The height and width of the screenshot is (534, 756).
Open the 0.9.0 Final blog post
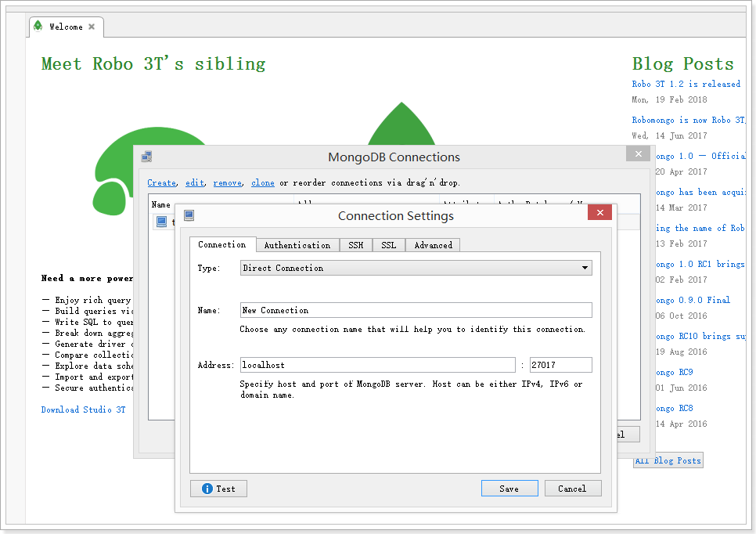(x=693, y=300)
